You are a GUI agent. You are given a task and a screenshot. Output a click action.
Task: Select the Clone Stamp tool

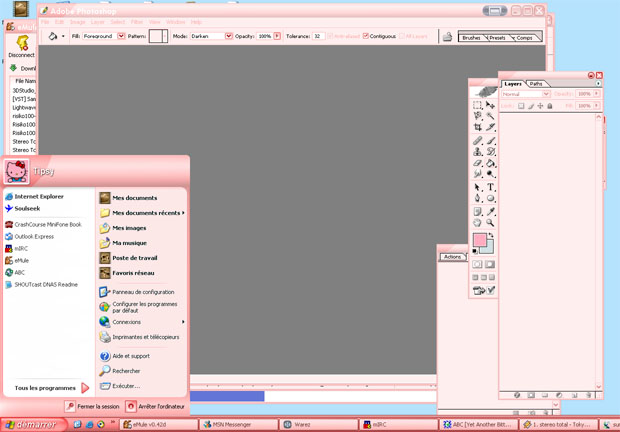tap(478, 152)
